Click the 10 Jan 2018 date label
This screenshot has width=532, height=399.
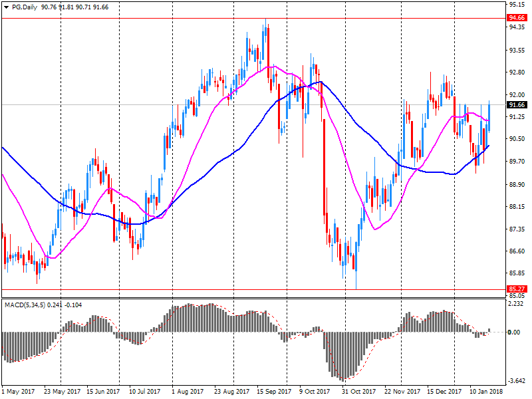(486, 392)
